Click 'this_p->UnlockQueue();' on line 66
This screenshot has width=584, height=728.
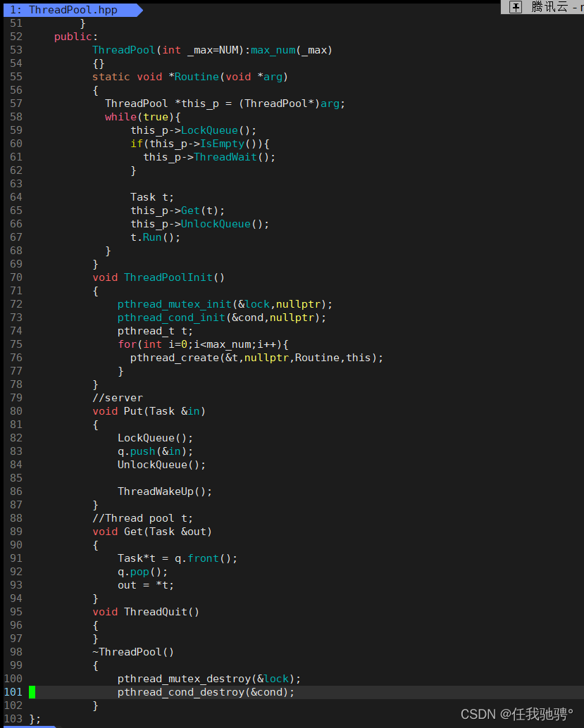(x=199, y=225)
